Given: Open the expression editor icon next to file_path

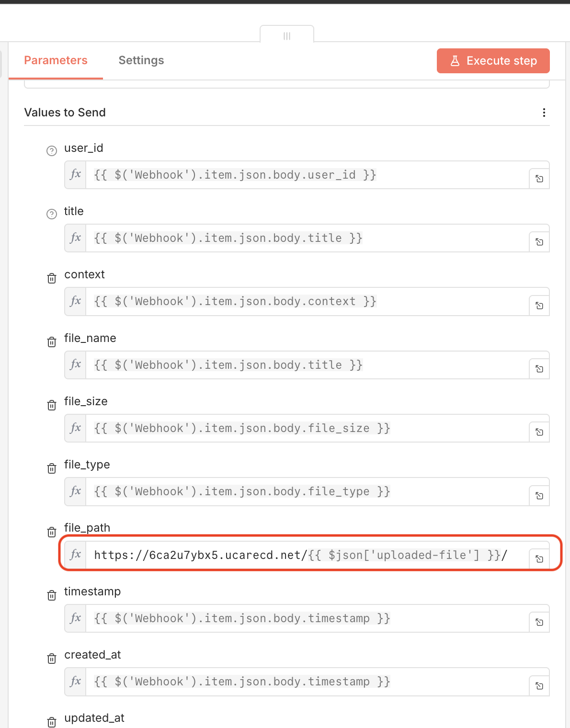Looking at the screenshot, I should pos(539,558).
